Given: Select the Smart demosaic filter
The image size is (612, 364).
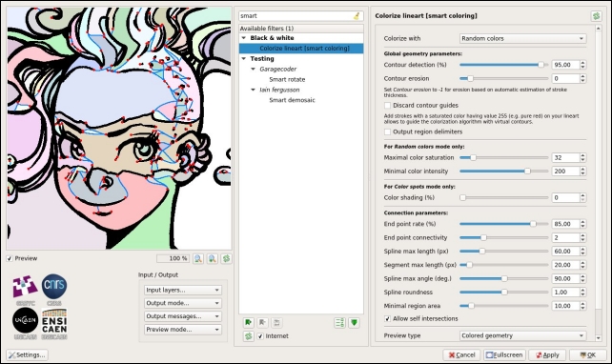Looking at the screenshot, I should point(292,100).
